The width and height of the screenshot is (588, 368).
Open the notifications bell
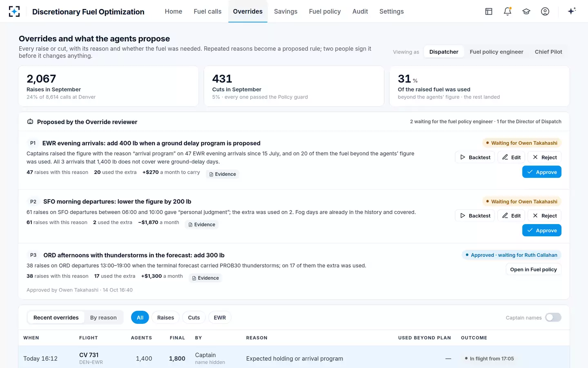[x=508, y=11]
